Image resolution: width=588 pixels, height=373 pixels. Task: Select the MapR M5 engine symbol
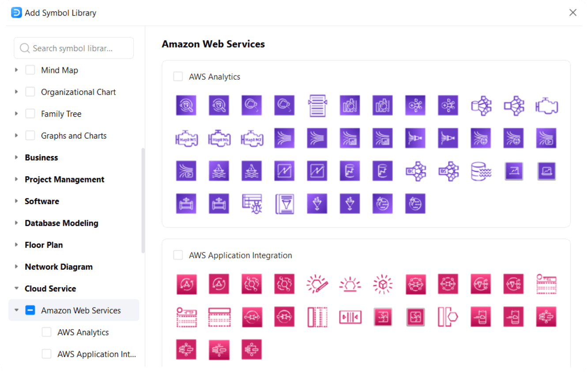(219, 138)
